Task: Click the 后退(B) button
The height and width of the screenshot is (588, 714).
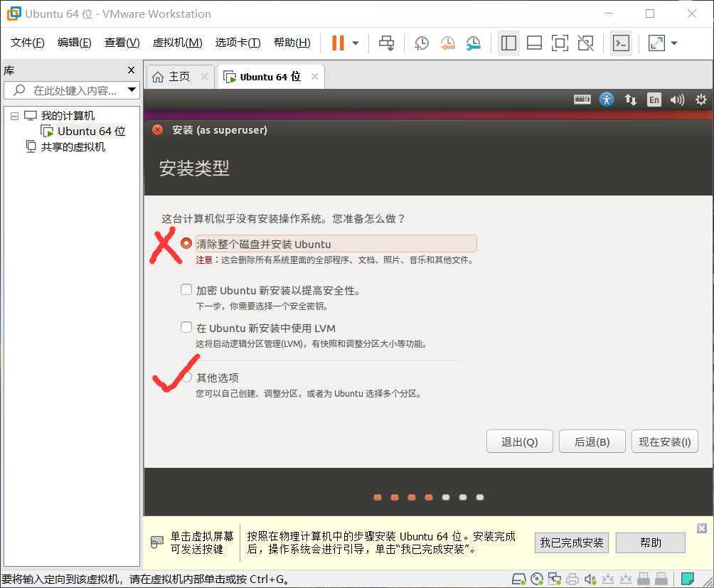Action: [x=592, y=442]
